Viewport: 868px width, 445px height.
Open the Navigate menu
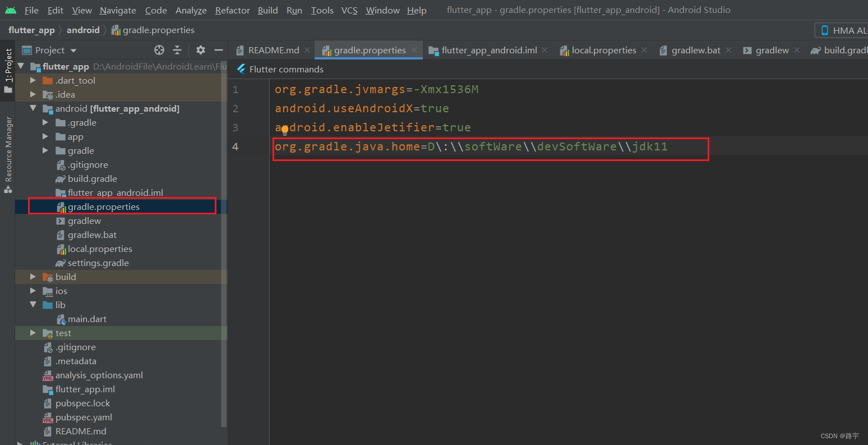(x=118, y=10)
